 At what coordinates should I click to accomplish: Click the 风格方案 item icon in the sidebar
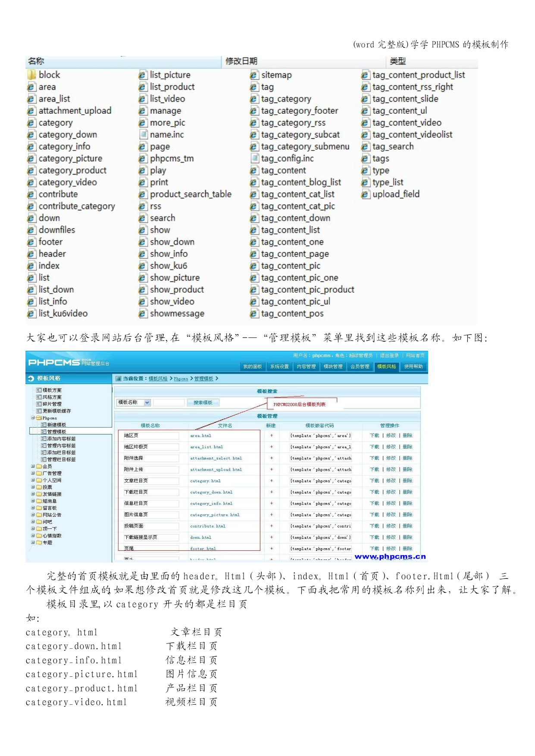click(x=39, y=397)
